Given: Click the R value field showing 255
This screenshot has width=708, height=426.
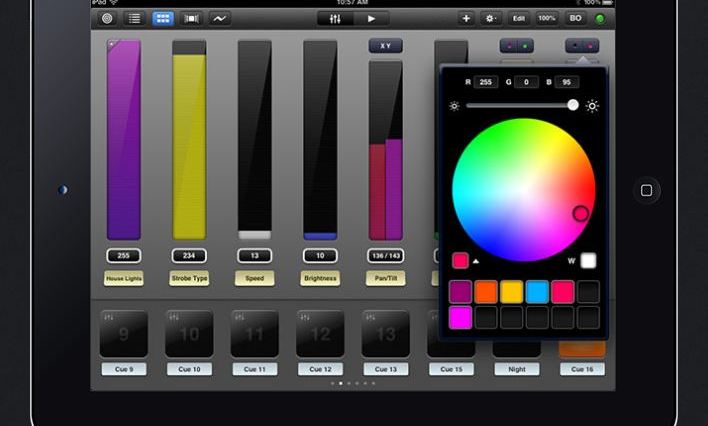Looking at the screenshot, I should (486, 82).
